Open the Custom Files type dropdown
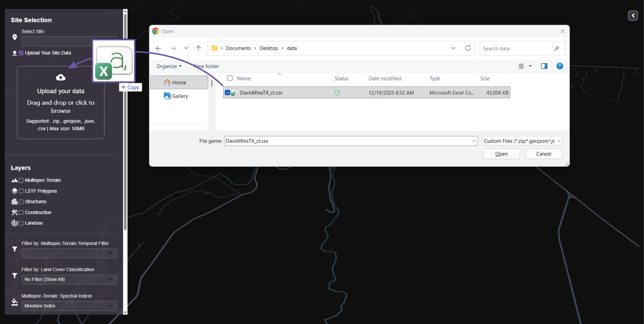 pyautogui.click(x=522, y=141)
